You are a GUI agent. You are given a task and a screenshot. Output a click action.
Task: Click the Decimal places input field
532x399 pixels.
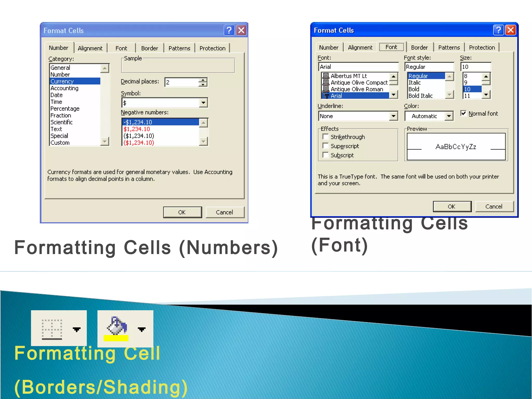pyautogui.click(x=182, y=82)
